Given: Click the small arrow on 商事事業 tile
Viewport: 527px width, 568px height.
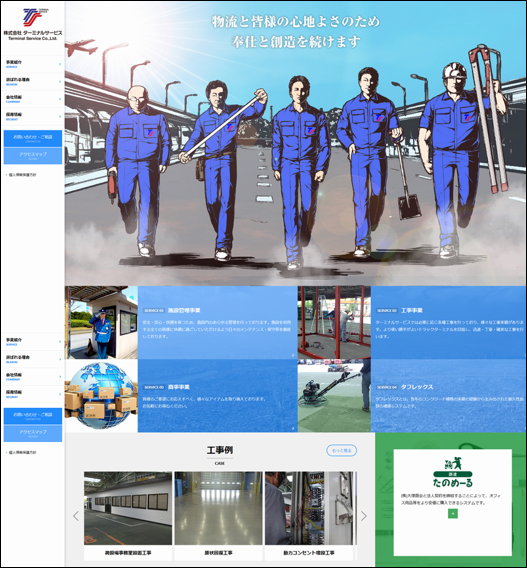Looking at the screenshot, I should coord(293,428).
